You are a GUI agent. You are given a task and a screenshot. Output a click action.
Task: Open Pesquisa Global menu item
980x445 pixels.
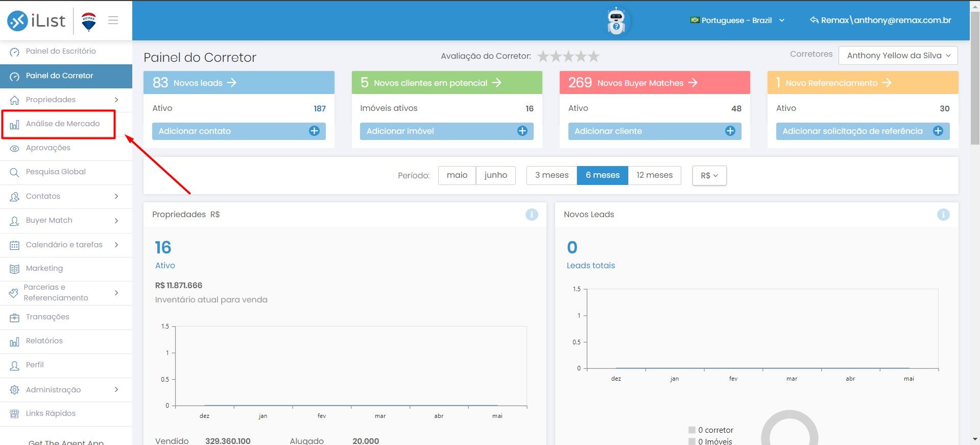point(66,172)
